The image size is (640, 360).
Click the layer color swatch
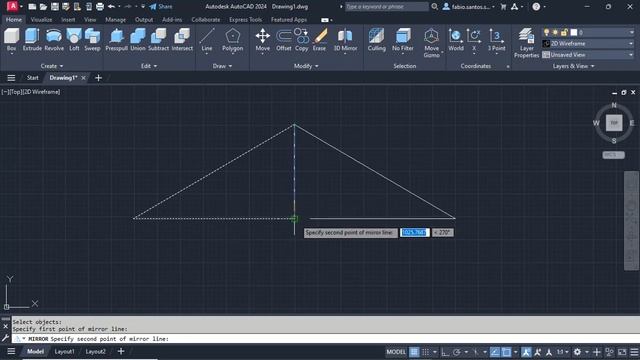click(x=574, y=32)
